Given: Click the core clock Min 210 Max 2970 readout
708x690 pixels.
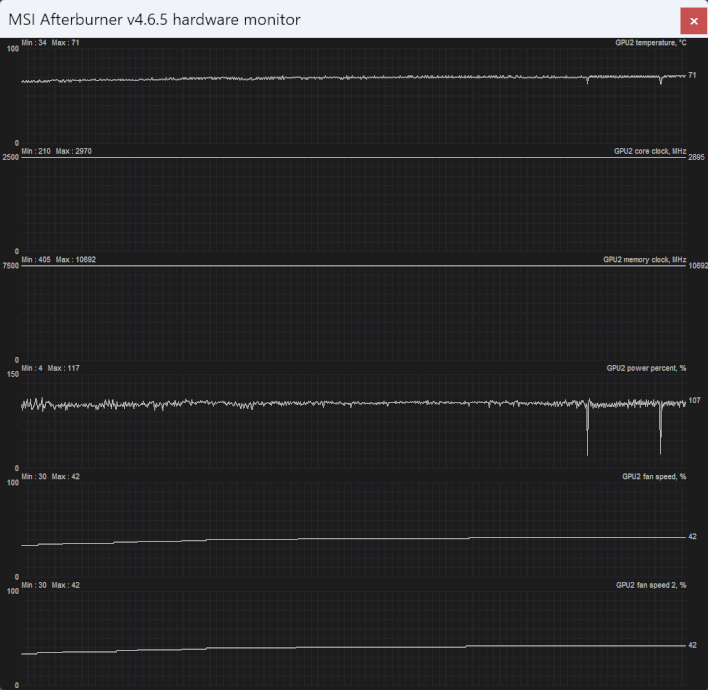Looking at the screenshot, I should [56, 151].
